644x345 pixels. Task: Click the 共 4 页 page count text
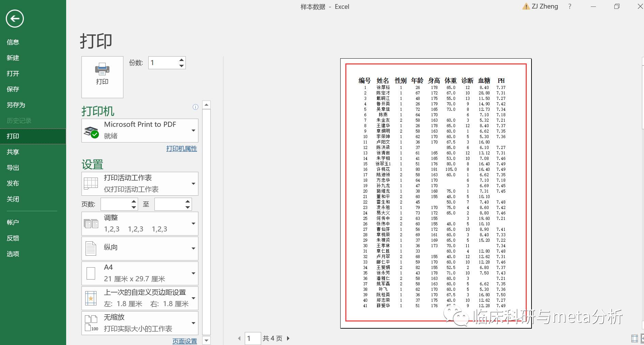coord(272,339)
